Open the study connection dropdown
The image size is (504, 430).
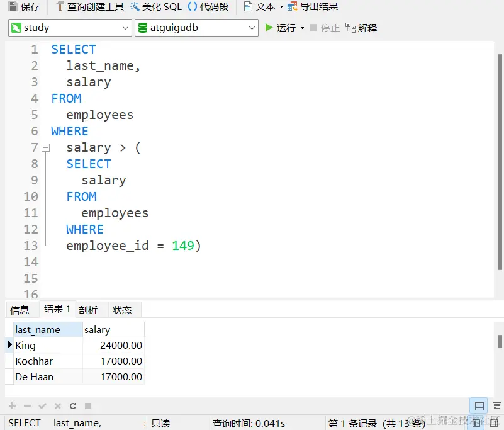pyautogui.click(x=126, y=28)
